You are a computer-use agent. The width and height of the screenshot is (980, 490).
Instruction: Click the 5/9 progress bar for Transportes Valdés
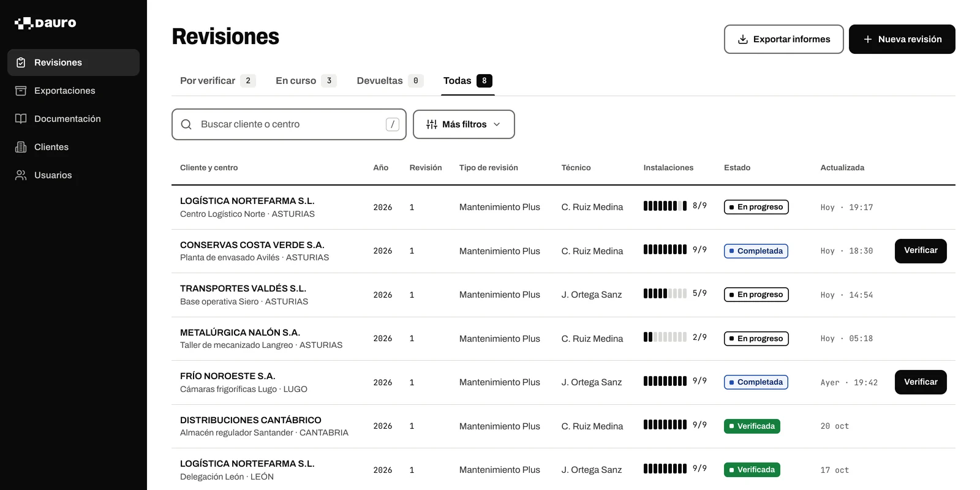[665, 293]
